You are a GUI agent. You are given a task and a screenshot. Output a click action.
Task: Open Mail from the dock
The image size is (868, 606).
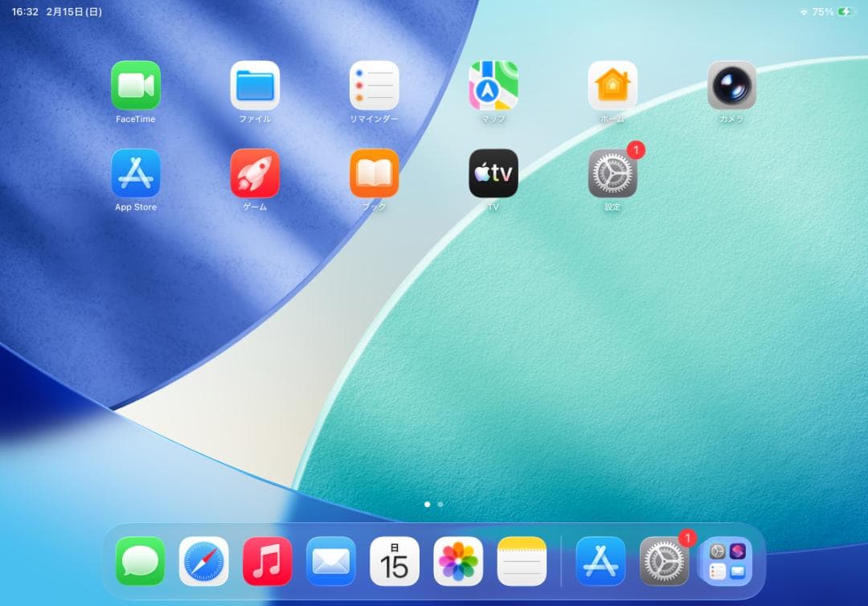tap(331, 561)
